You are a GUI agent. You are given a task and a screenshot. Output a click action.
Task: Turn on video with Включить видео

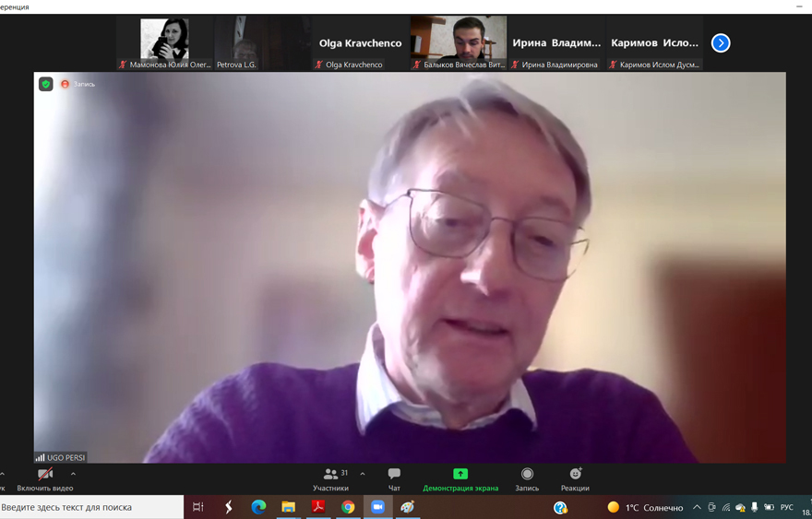tap(45, 479)
